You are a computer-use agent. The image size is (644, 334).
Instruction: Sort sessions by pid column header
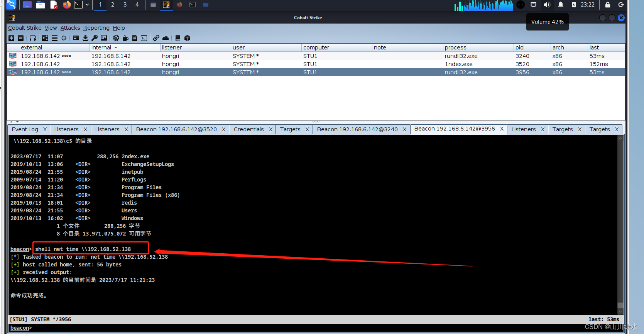tap(532, 47)
